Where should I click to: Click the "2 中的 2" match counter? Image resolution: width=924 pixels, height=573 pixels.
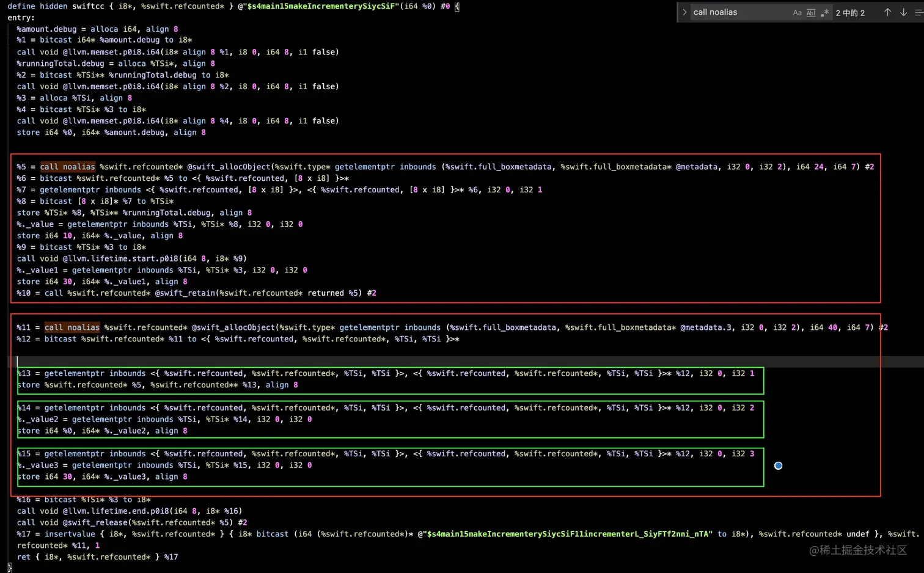click(x=850, y=13)
